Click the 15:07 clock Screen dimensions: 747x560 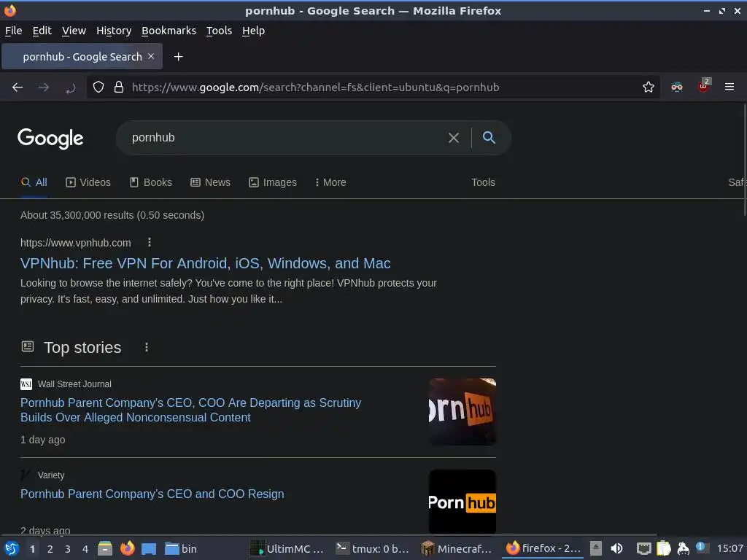pyautogui.click(x=729, y=548)
